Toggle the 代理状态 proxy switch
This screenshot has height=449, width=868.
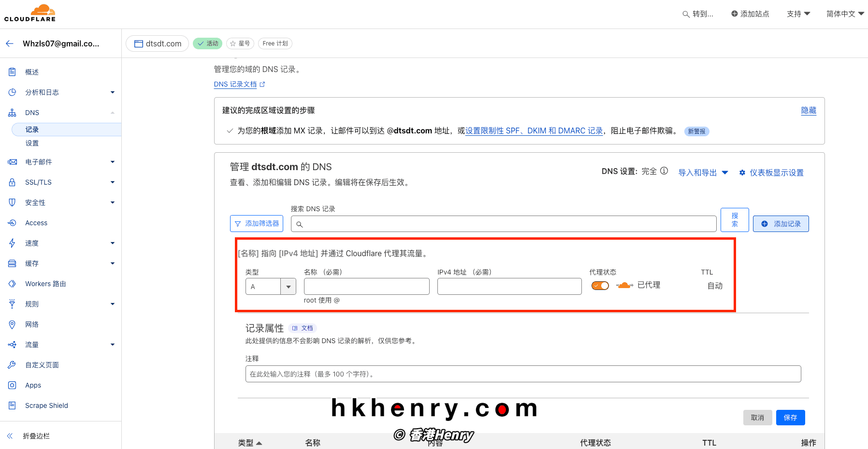[600, 286]
